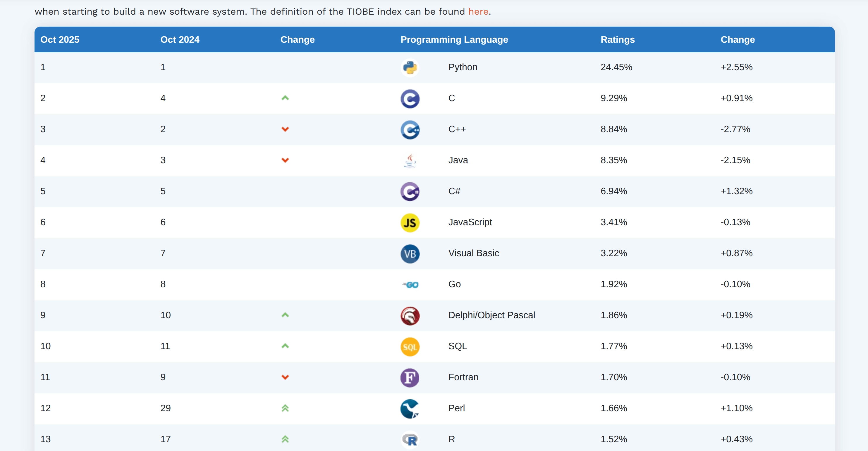Click the double up arrow for Perl
868x451 pixels.
pos(285,408)
